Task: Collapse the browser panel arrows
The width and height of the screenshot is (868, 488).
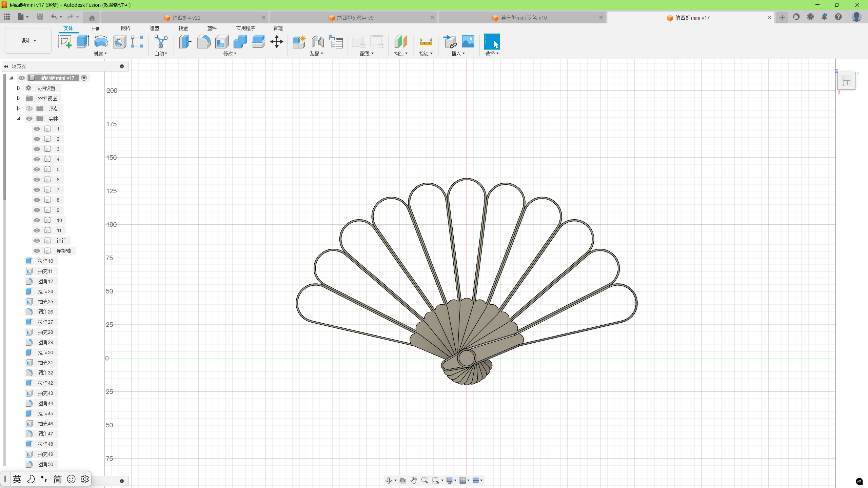Action: (x=6, y=66)
